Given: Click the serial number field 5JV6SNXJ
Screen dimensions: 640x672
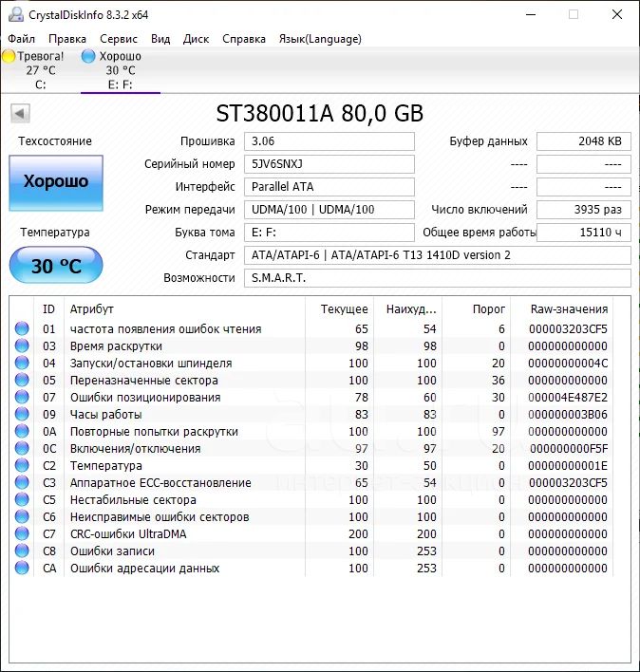Looking at the screenshot, I should pyautogui.click(x=329, y=164).
